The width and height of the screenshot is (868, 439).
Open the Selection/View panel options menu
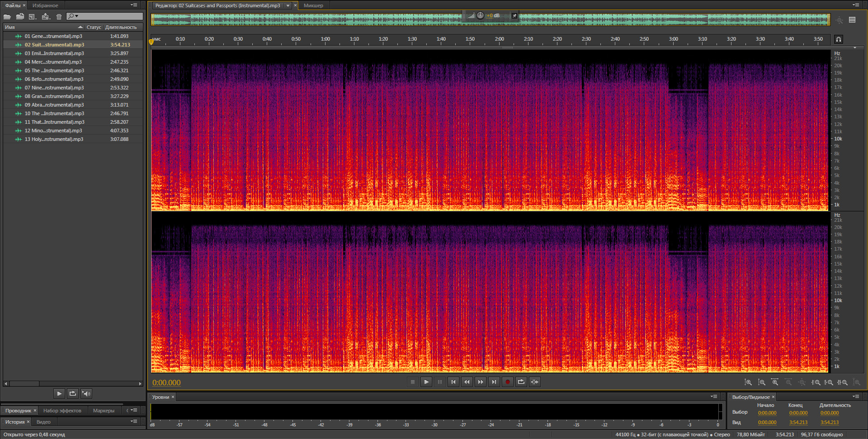pyautogui.click(x=856, y=397)
